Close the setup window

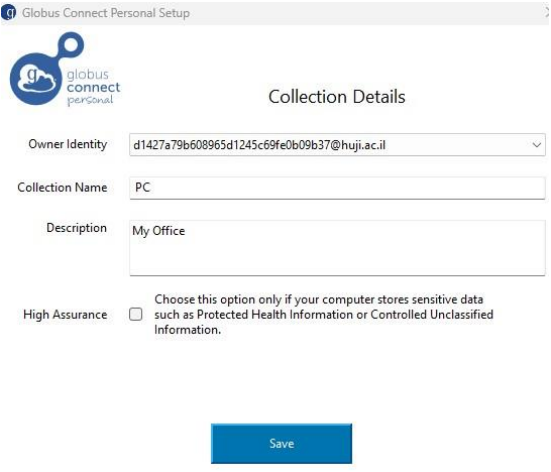coord(547,13)
